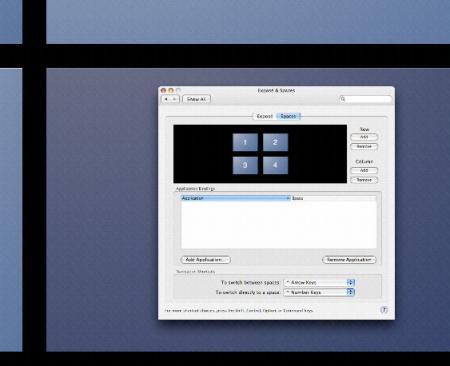This screenshot has height=366, width=450.
Task: Click the Add Application button
Action: click(205, 260)
